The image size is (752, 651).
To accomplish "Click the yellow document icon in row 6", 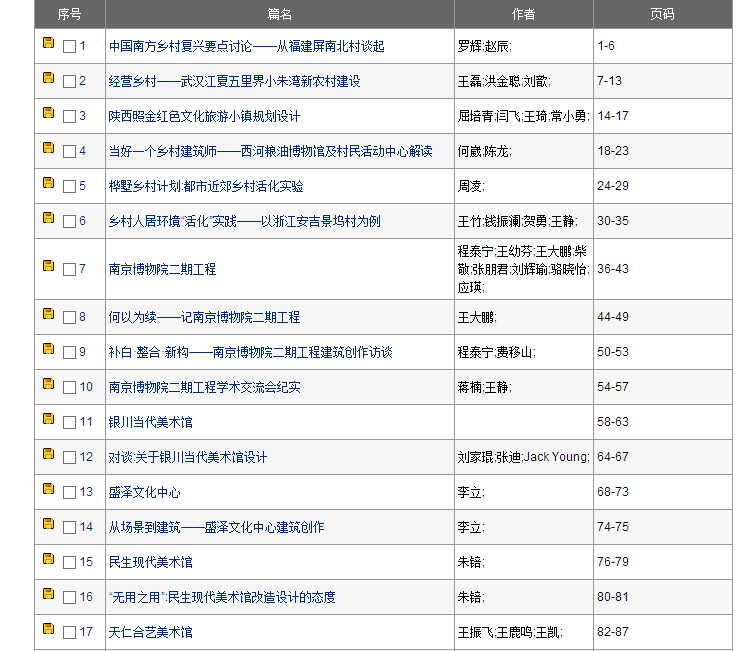I will coord(48,218).
